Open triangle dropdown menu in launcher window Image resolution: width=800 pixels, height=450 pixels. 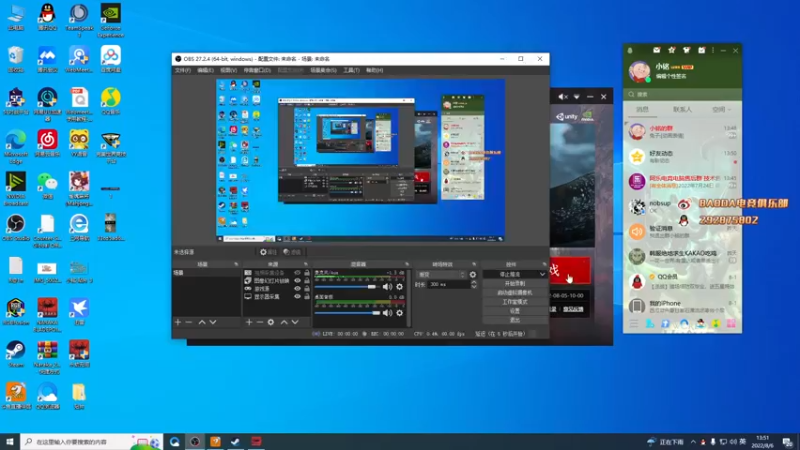[577, 96]
